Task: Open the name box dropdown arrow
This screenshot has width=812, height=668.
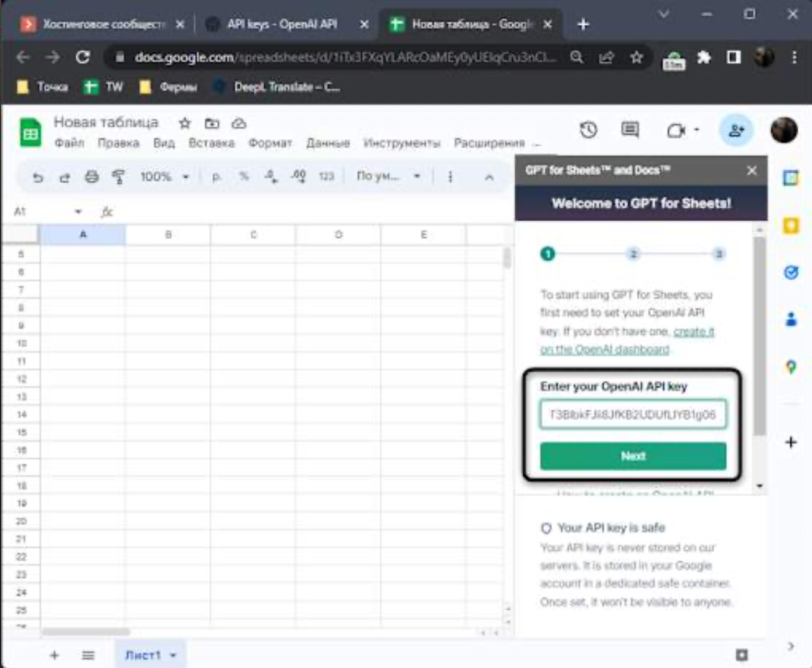Action: click(78, 212)
